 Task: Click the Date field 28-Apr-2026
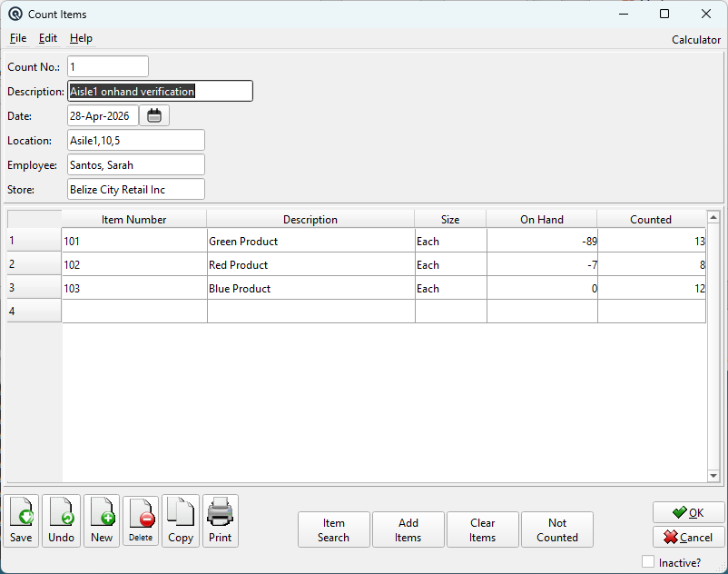coord(103,115)
